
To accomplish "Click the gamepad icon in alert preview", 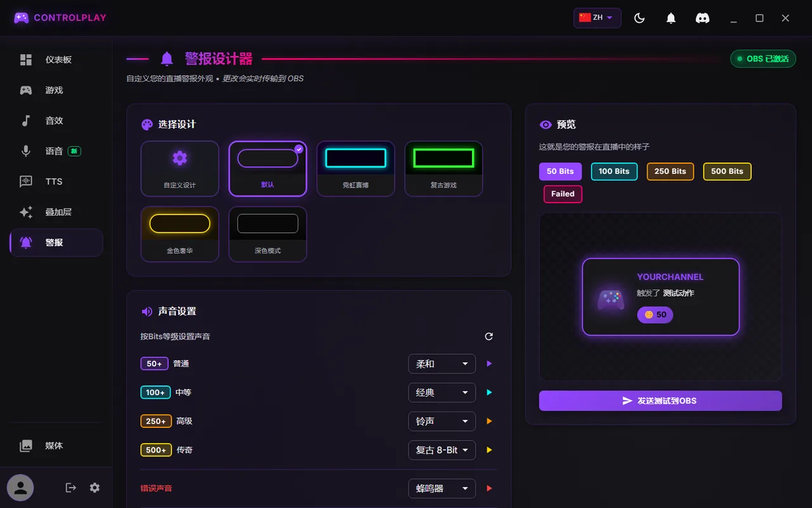I will click(611, 299).
